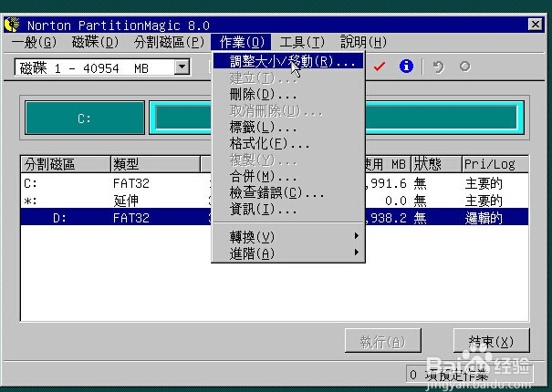Viewport: 552px width, 392px height.
Task: Click the grey circle toolbar icon
Action: coord(465,67)
